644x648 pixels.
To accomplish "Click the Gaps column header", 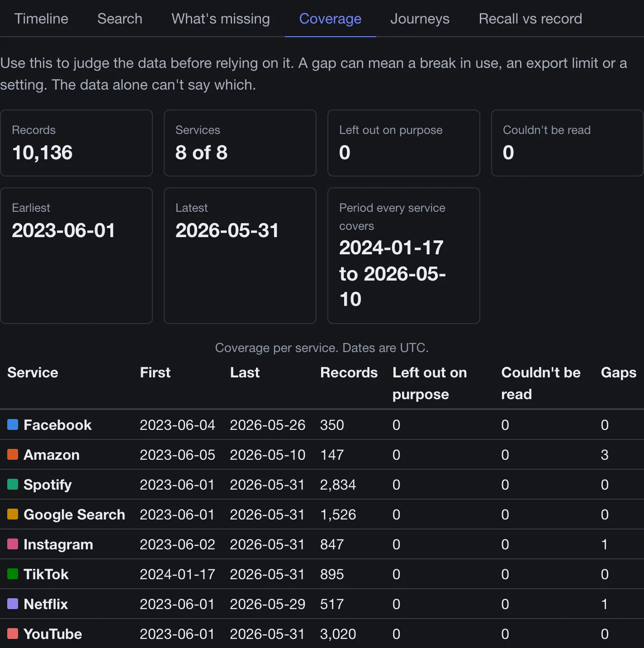I will point(618,372).
